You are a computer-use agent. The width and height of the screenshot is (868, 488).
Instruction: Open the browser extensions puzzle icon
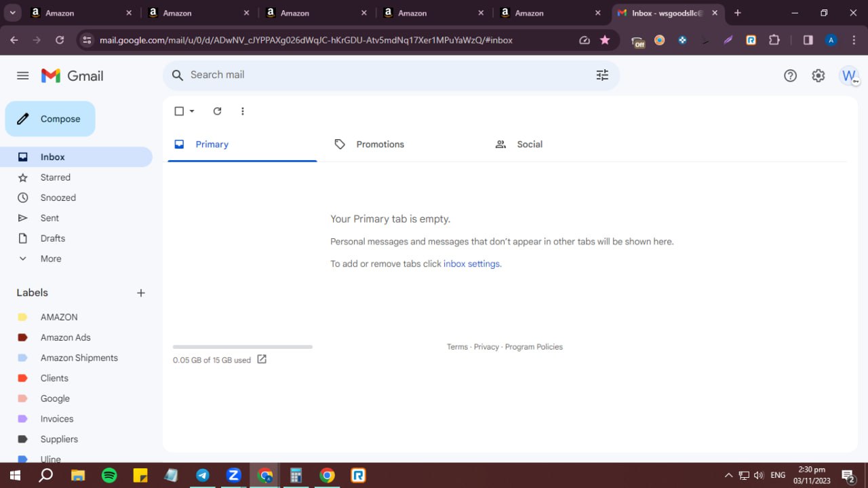(774, 40)
